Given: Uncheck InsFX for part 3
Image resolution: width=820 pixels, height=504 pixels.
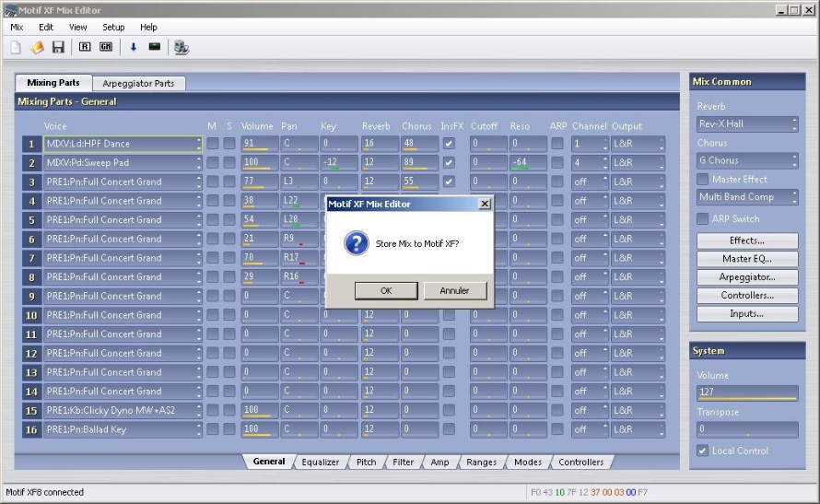Looking at the screenshot, I should point(449,182).
